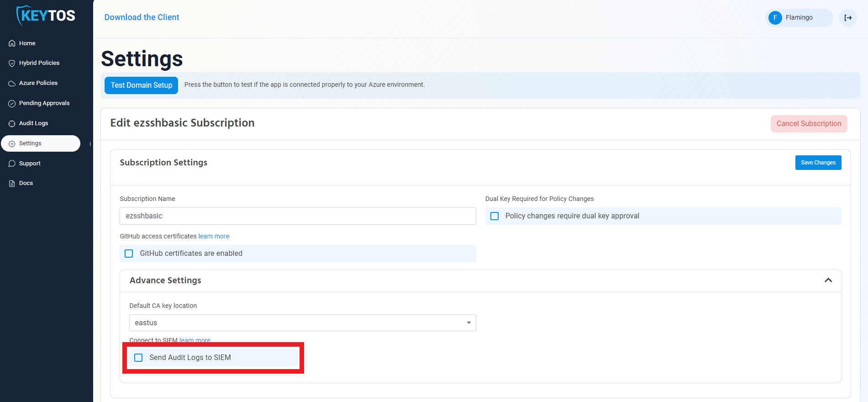Collapse the Advance Settings section chevron

pyautogui.click(x=828, y=280)
